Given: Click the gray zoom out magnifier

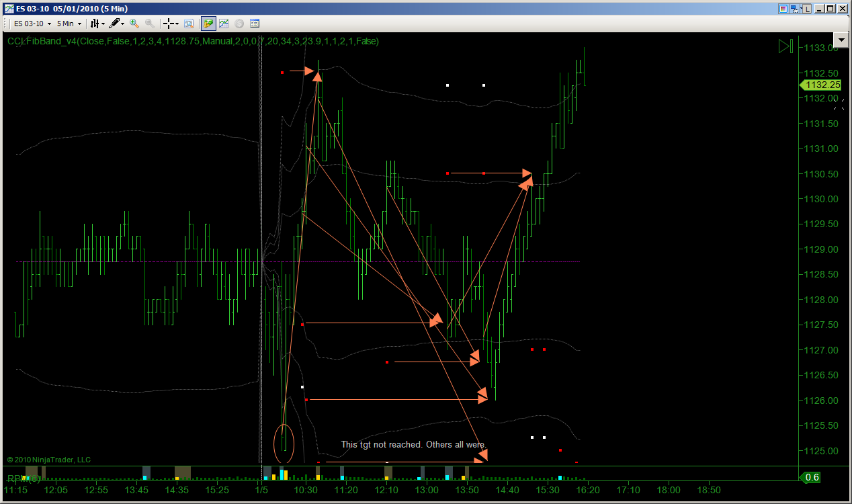Looking at the screenshot, I should [x=149, y=24].
